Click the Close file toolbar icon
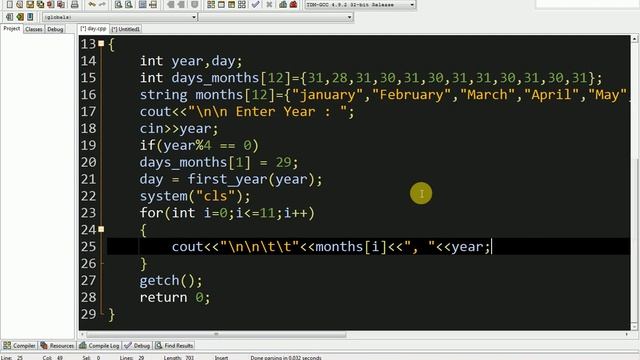 tap(51, 4)
